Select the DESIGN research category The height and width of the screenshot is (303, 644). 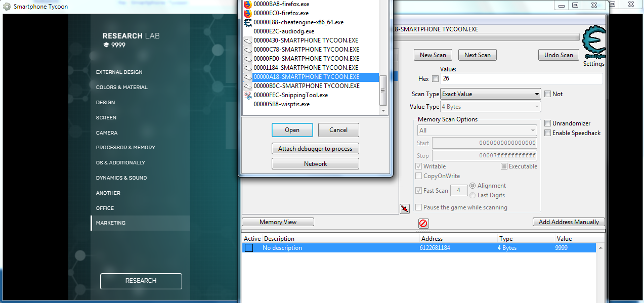[x=106, y=103]
